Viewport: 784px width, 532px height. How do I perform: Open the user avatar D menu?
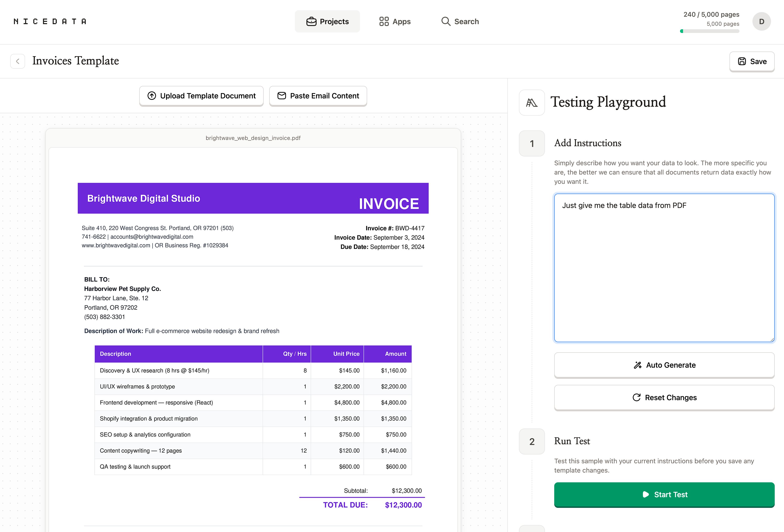click(x=761, y=22)
